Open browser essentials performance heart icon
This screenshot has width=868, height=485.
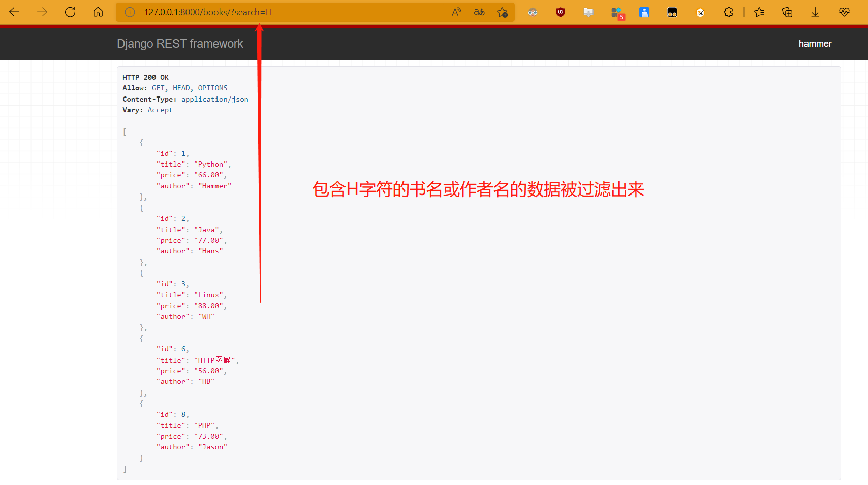[x=844, y=12]
